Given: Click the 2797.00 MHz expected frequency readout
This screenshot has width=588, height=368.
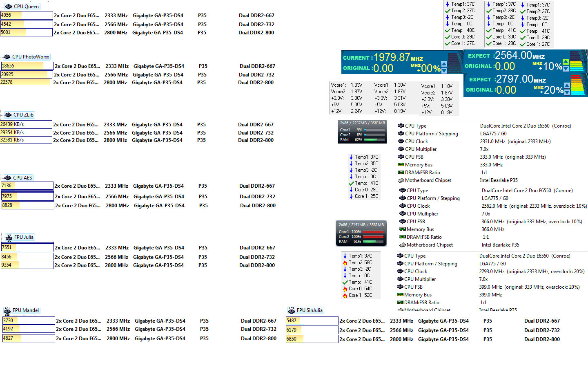Looking at the screenshot, I should (521, 79).
